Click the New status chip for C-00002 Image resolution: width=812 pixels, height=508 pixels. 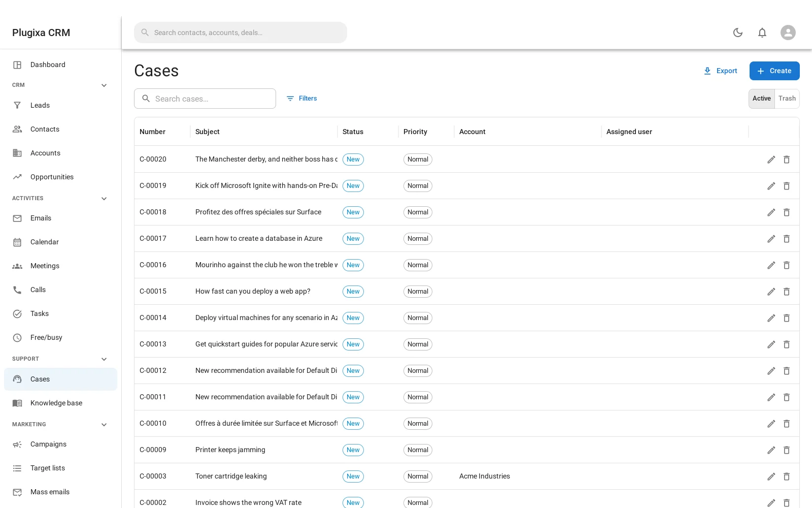pyautogui.click(x=353, y=502)
